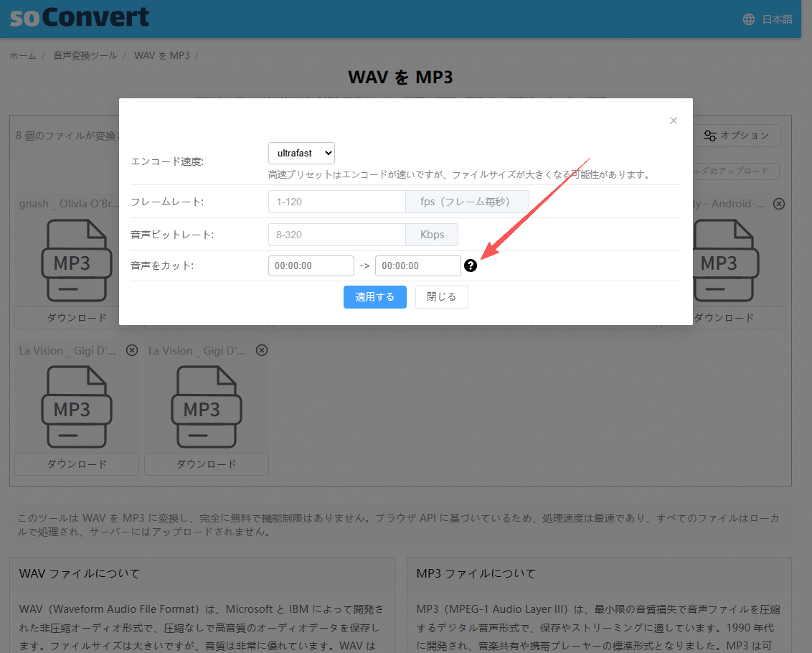Click the 閉じる button in the dialog
The image size is (812, 653).
441,296
